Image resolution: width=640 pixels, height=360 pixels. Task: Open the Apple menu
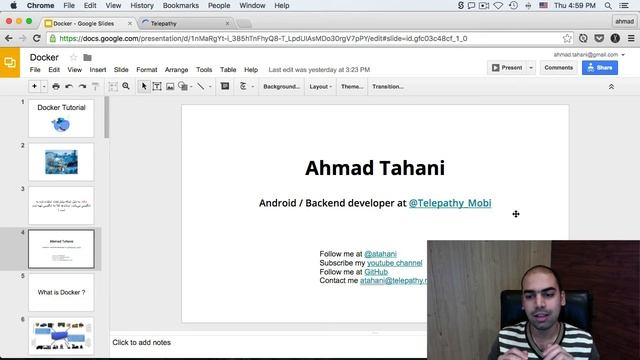[13, 6]
